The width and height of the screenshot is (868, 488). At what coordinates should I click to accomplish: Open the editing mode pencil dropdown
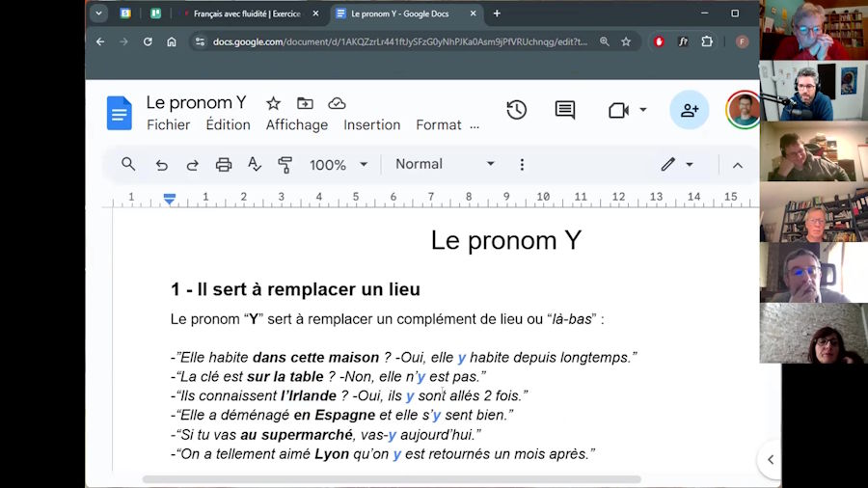677,165
